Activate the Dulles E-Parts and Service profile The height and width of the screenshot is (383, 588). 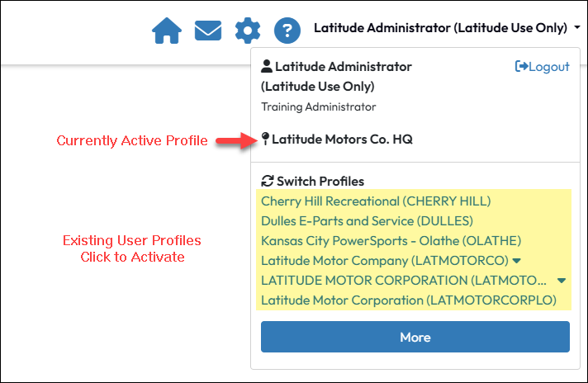click(367, 221)
